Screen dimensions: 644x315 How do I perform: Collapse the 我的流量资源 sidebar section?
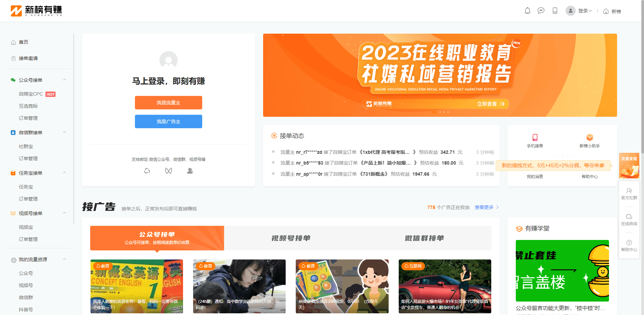click(64, 259)
